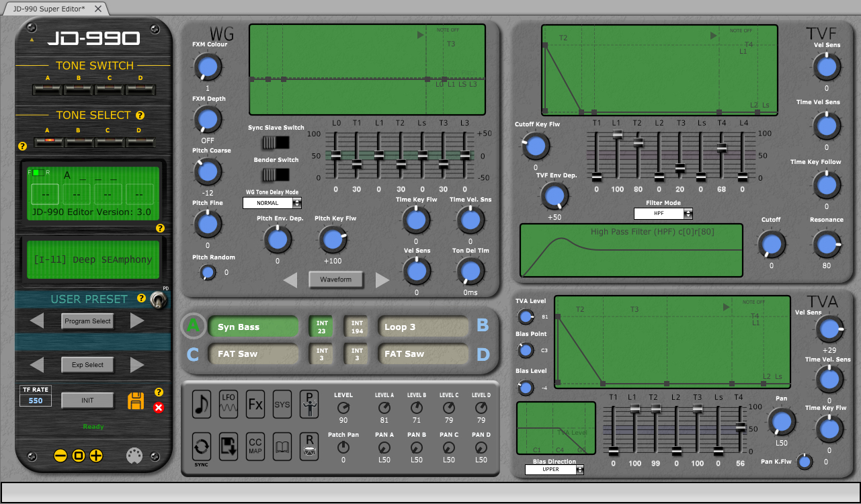Select the Syn Bass tone A slot

(253, 327)
